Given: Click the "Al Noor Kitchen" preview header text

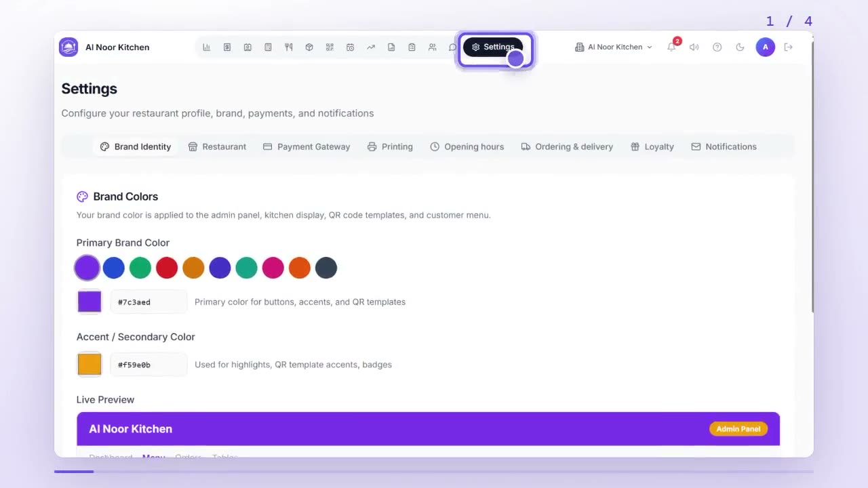Looking at the screenshot, I should coord(131,429).
